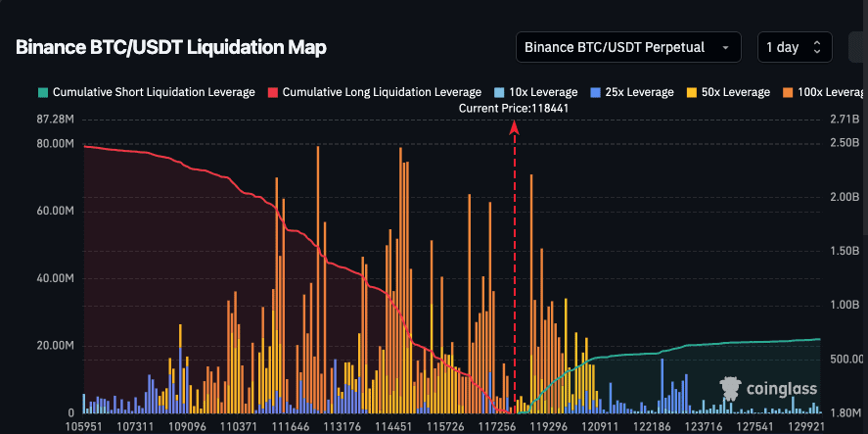This screenshot has width=868, height=434.
Task: Click the blue 25x leverage swatch
Action: point(596,92)
